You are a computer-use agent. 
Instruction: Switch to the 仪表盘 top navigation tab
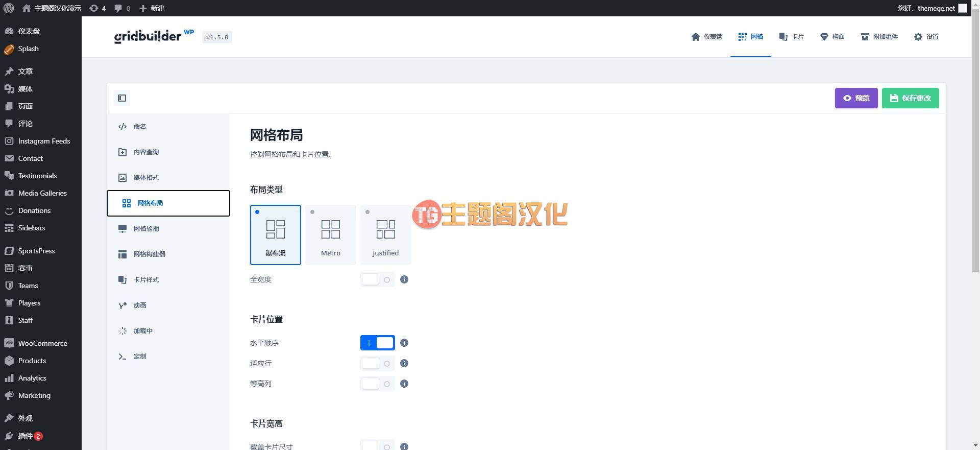click(x=707, y=37)
